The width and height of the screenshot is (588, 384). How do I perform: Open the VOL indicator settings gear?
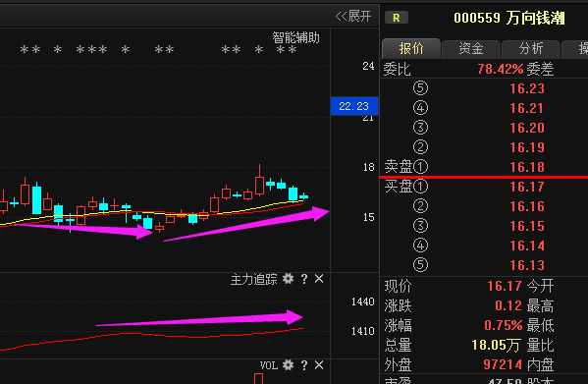(x=288, y=365)
